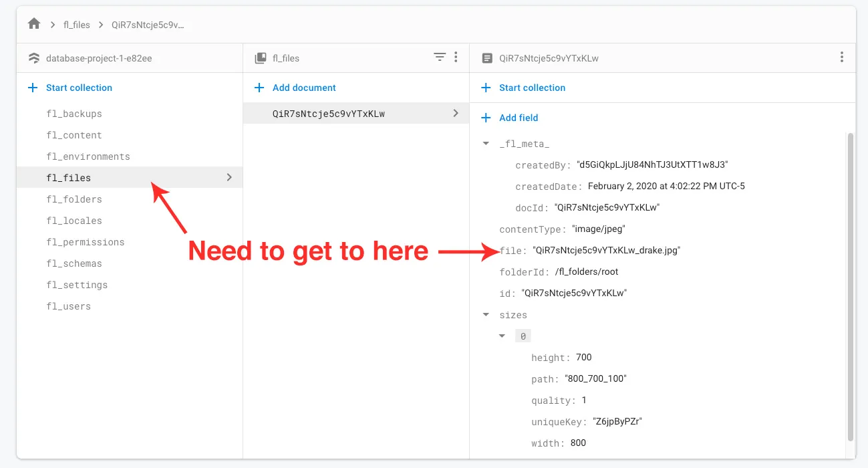Click chevron on fl_files row
The height and width of the screenshot is (468, 868).
(x=229, y=178)
